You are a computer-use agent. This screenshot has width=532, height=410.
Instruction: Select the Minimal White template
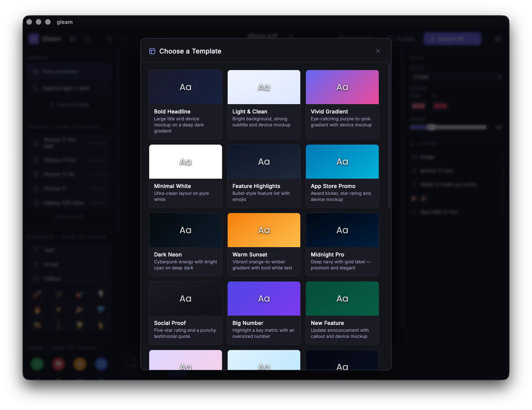tap(185, 176)
